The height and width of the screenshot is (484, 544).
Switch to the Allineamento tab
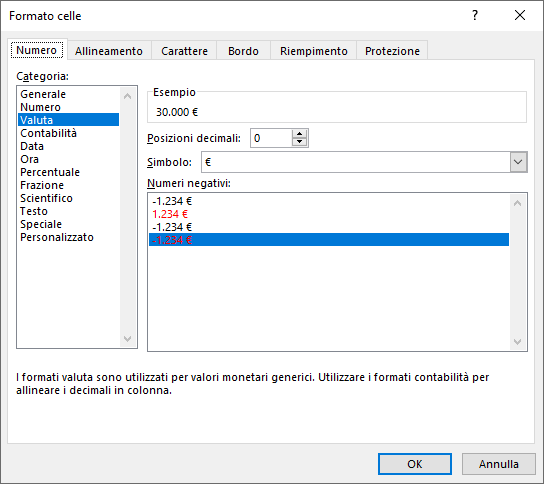(109, 51)
